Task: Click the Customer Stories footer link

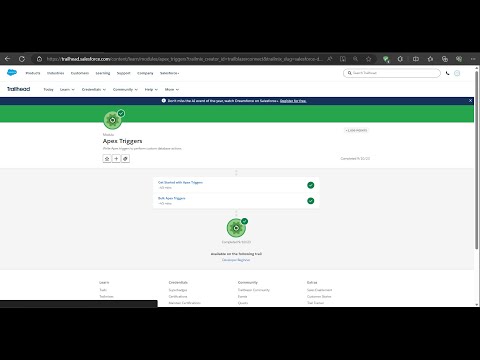Action: (319, 296)
